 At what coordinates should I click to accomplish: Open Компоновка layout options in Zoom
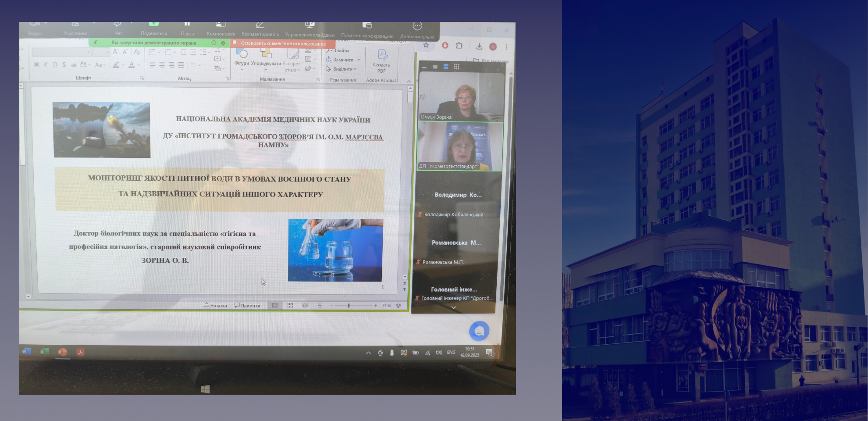tap(221, 29)
